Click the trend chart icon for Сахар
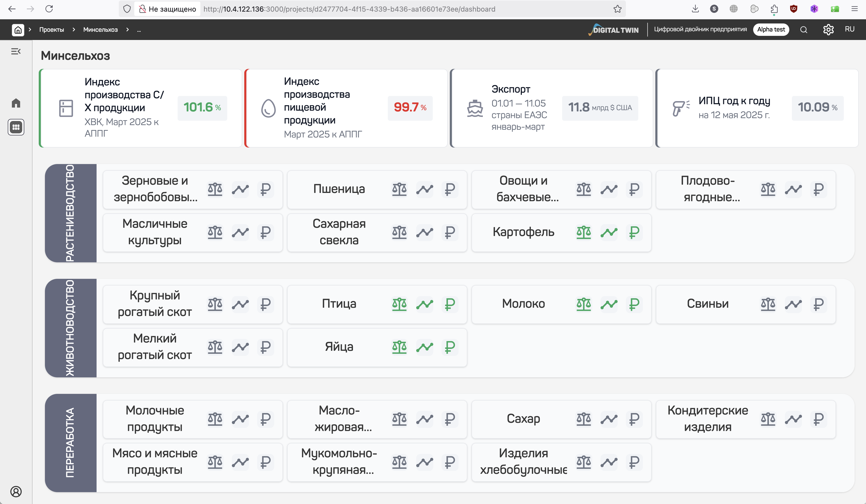This screenshot has height=504, width=866. pyautogui.click(x=609, y=419)
